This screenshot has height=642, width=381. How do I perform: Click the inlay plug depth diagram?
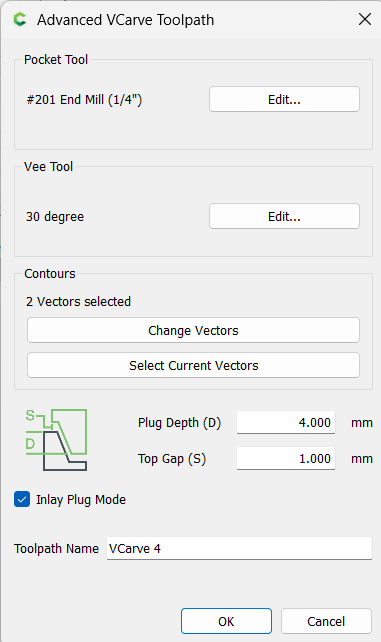pyautogui.click(x=56, y=440)
